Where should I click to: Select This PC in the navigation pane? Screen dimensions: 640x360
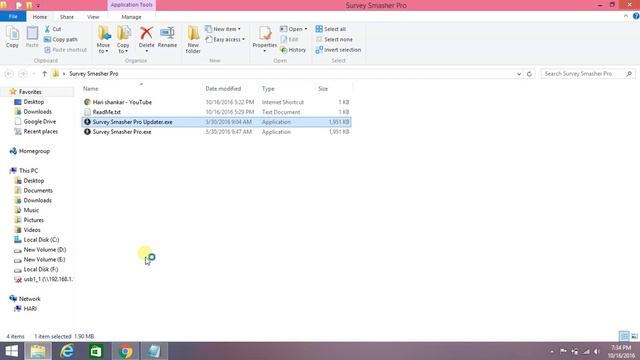point(28,171)
